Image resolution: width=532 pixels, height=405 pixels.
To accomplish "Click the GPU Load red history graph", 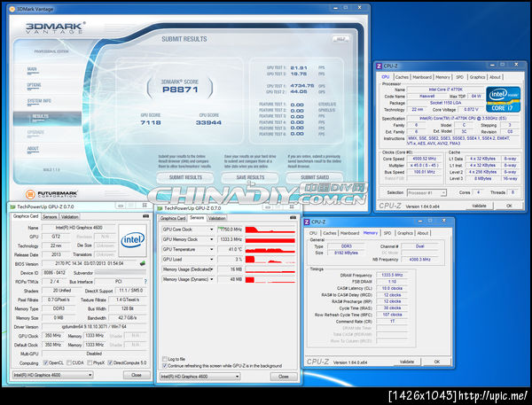I will pyautogui.click(x=270, y=260).
